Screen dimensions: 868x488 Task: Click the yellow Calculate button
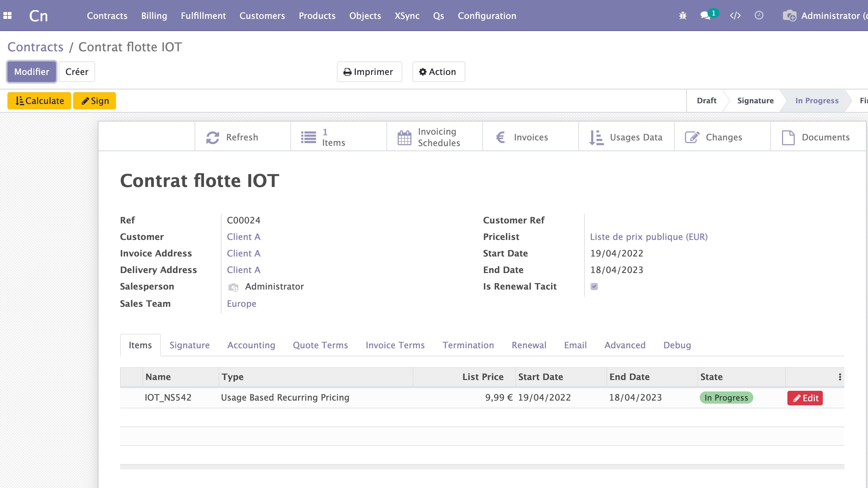pos(39,101)
